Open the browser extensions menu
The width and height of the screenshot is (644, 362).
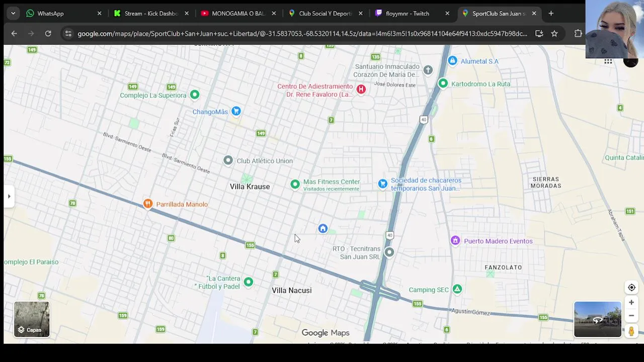tap(578, 34)
